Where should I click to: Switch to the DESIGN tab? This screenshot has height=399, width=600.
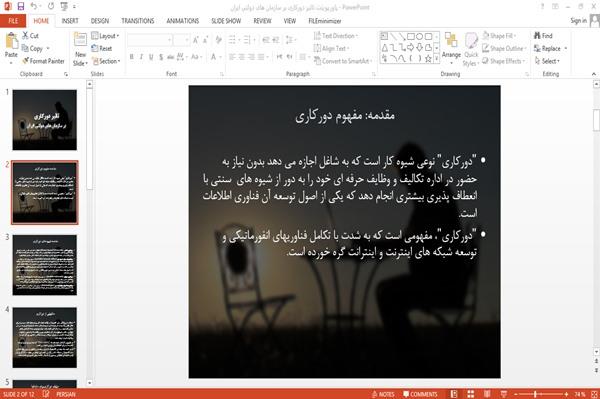click(100, 21)
